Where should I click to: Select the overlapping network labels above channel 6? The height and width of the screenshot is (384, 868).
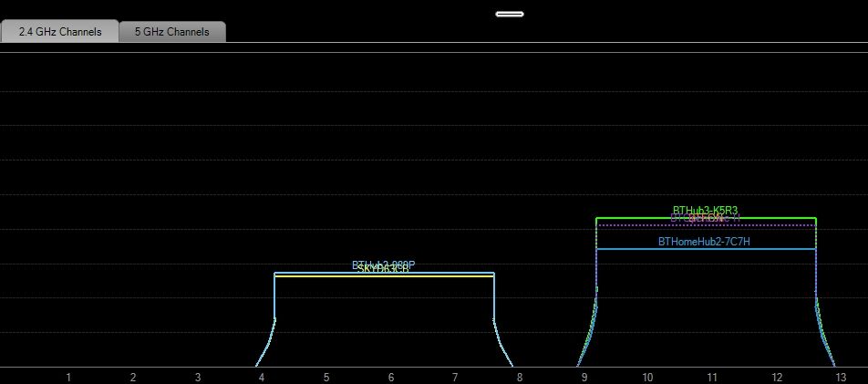pos(383,266)
